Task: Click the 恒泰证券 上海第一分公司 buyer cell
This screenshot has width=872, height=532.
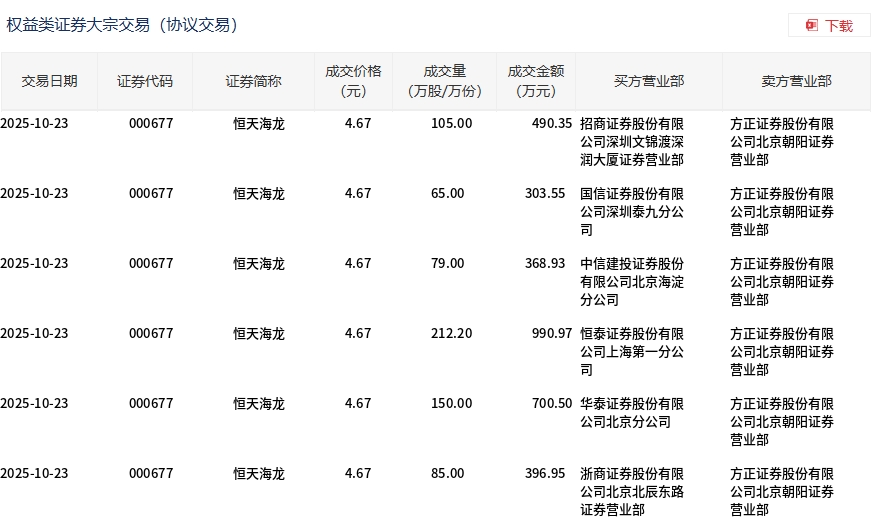Action: tap(632, 351)
